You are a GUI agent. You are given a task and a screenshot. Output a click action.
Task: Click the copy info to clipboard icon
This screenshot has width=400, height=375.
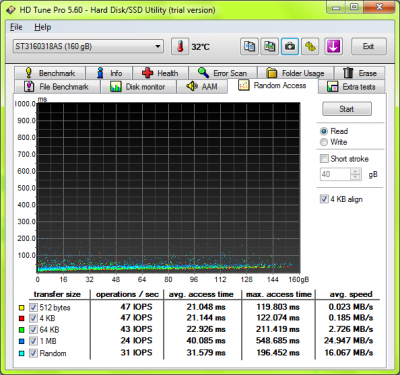click(249, 46)
